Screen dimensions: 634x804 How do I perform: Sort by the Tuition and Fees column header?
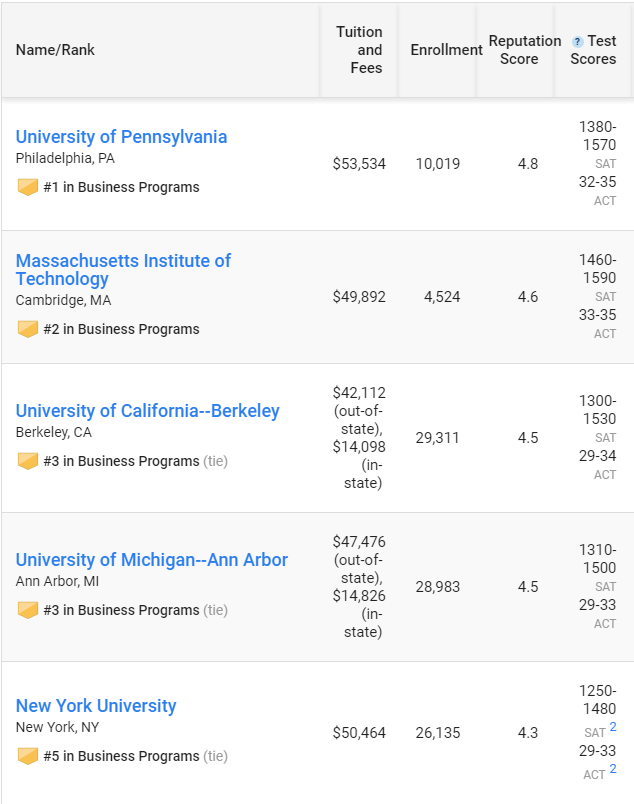point(359,50)
